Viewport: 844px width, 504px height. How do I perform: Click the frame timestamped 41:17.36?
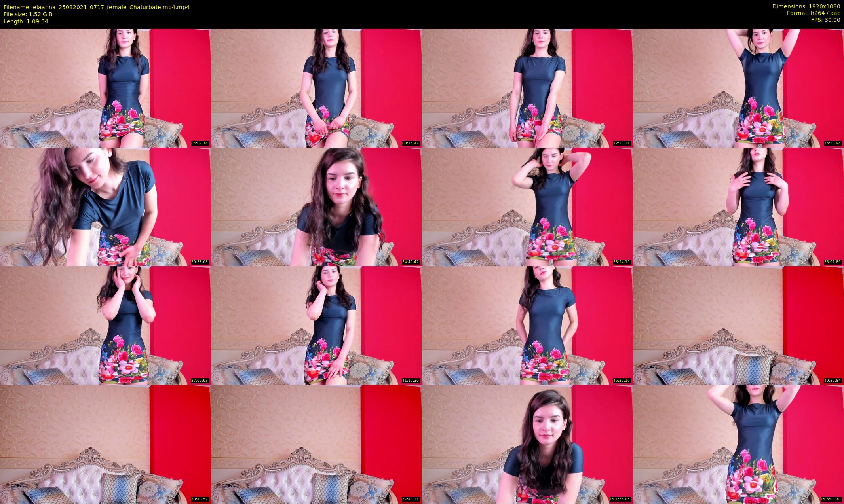[x=316, y=325]
